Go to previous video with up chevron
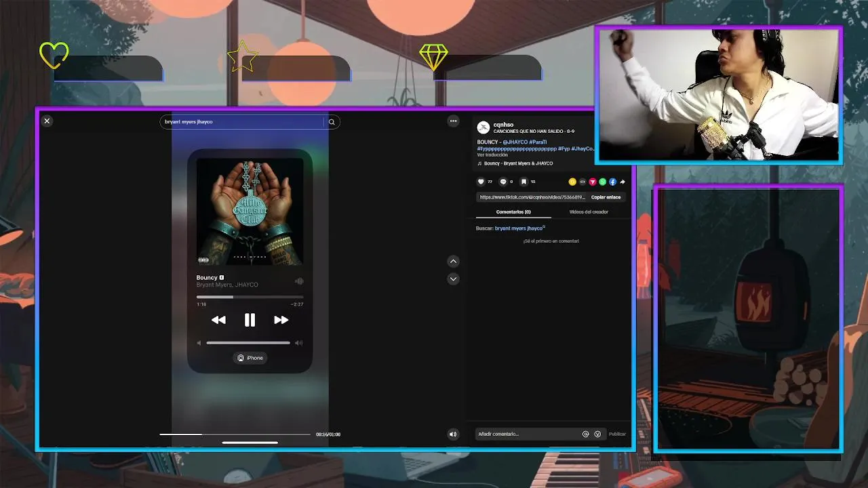The width and height of the screenshot is (868, 488). click(454, 262)
